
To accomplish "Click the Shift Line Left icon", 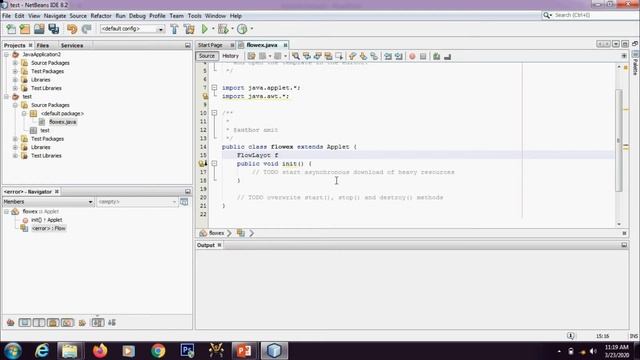I will pos(388,56).
